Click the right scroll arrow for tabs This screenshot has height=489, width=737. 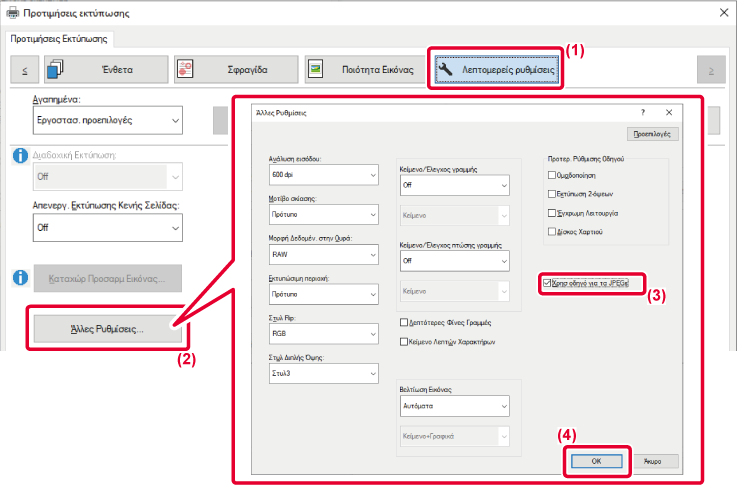pyautogui.click(x=710, y=70)
